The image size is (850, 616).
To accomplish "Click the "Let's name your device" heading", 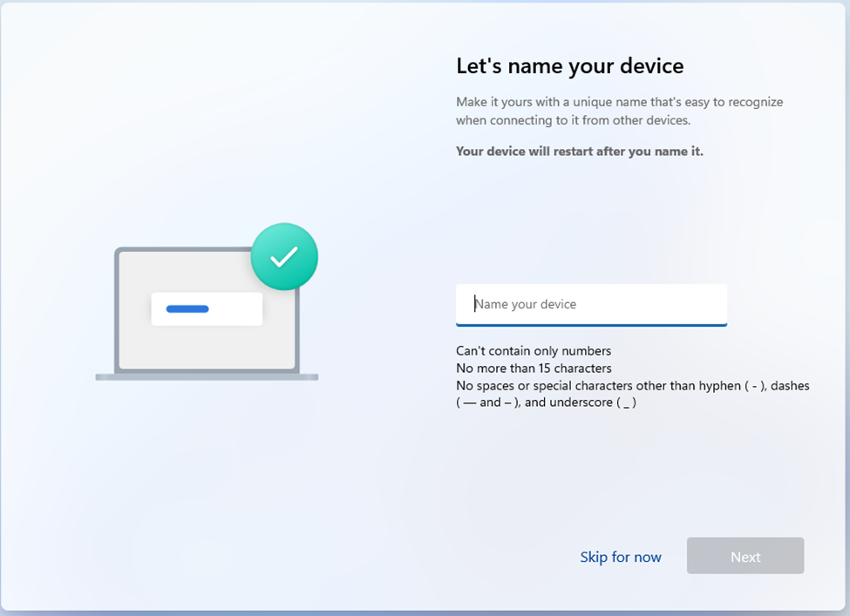I will tap(569, 66).
